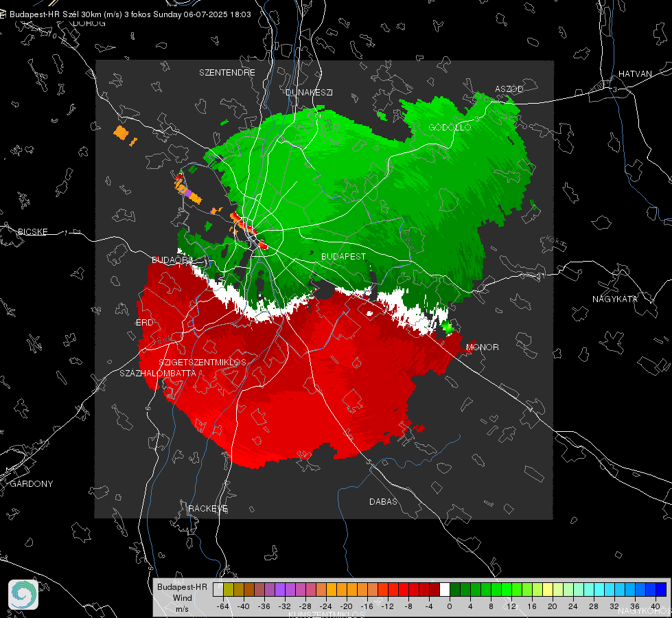Image resolution: width=672 pixels, height=618 pixels.
Task: Click the Wind legend label
Action: pos(183,597)
